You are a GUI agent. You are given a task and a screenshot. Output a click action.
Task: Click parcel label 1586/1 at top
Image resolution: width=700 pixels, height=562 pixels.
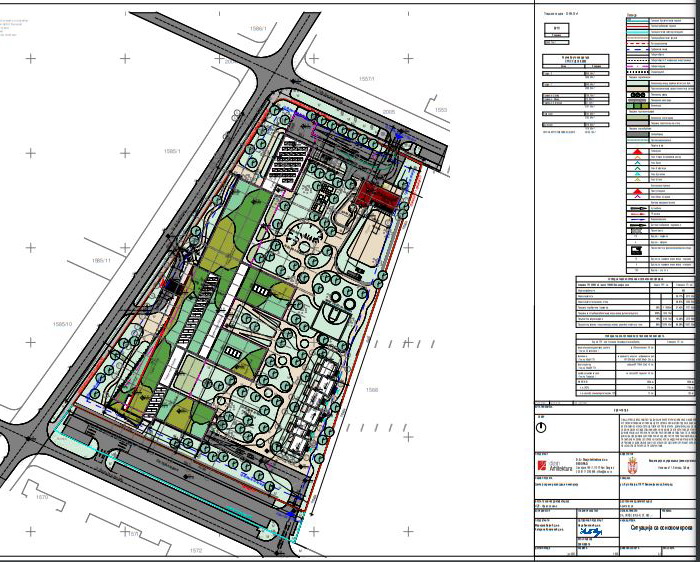(x=257, y=28)
